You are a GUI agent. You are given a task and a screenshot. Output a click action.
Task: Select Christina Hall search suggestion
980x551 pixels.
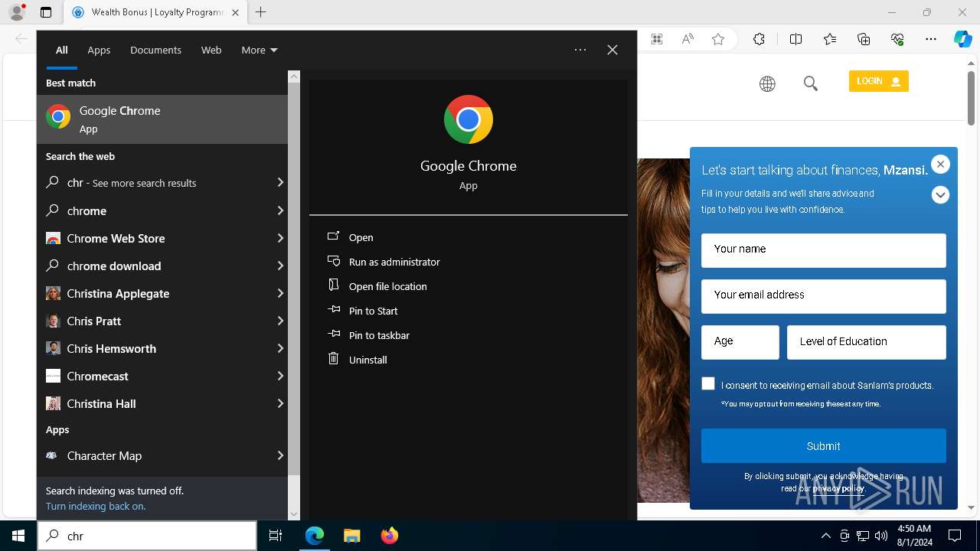point(162,403)
